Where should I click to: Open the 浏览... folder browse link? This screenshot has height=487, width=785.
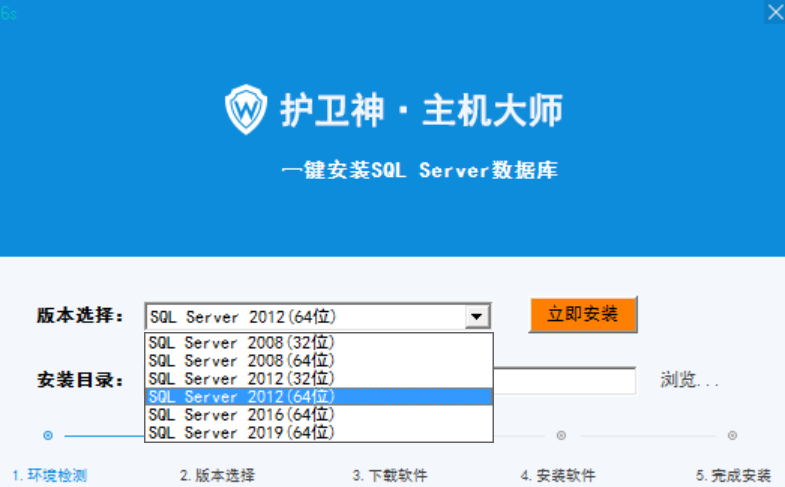coord(689,380)
